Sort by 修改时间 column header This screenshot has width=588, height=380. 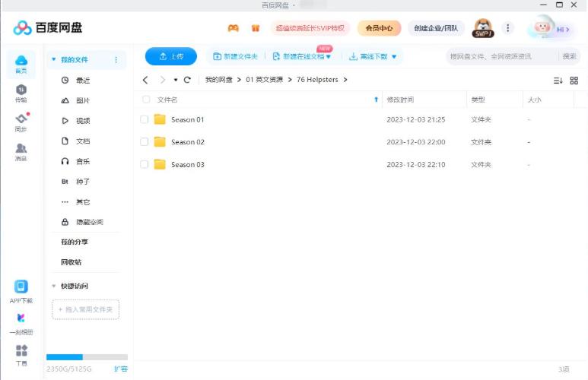tap(400, 100)
